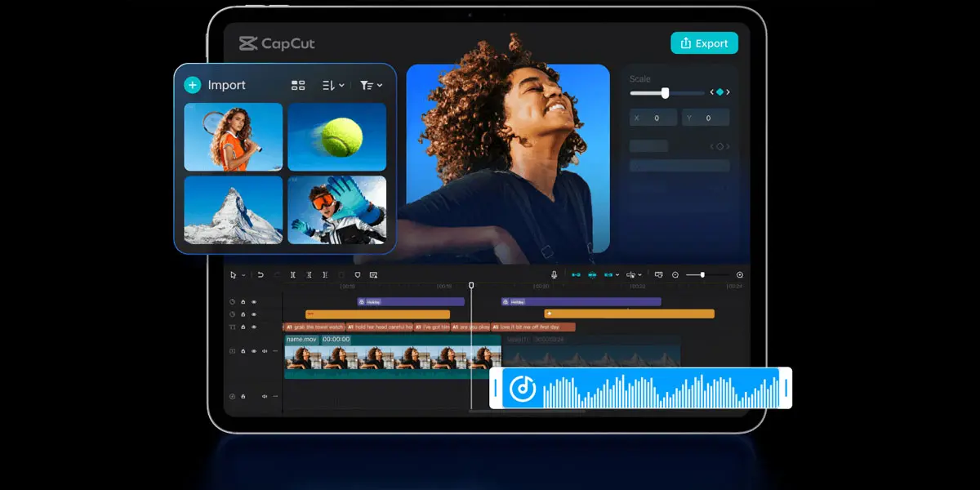Select the second purple Holiday clip
This screenshot has width=980, height=490.
(581, 302)
